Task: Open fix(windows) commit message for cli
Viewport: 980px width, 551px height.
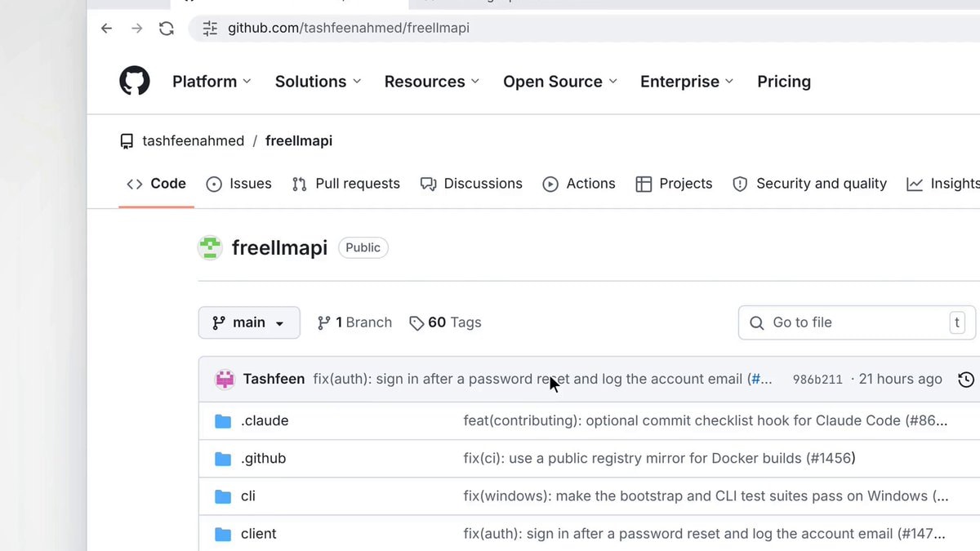Action: pyautogui.click(x=706, y=496)
